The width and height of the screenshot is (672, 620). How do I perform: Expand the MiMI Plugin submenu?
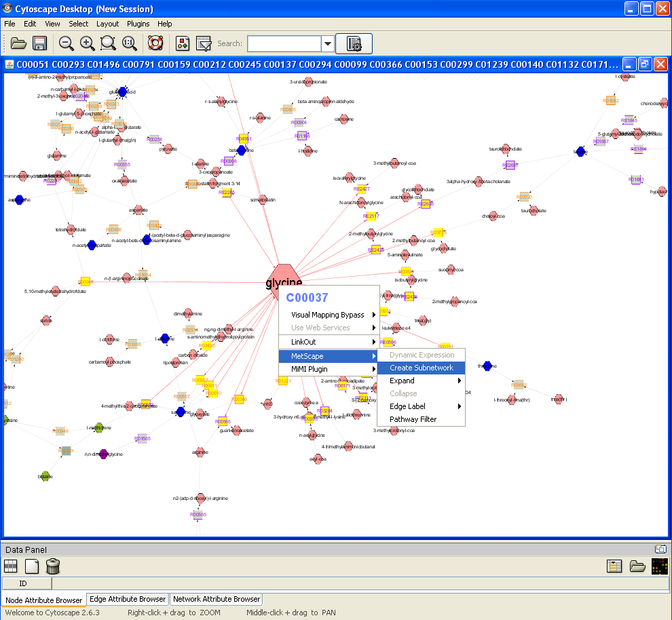point(374,369)
